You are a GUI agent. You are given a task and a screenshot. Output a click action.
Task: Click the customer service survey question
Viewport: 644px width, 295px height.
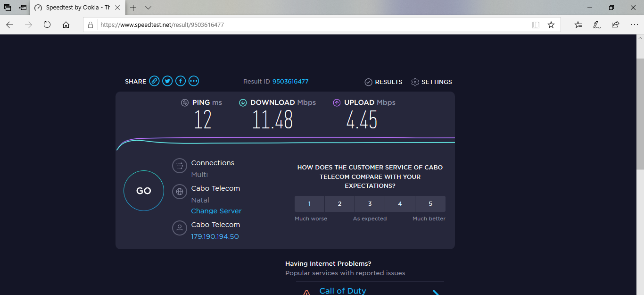pos(370,177)
